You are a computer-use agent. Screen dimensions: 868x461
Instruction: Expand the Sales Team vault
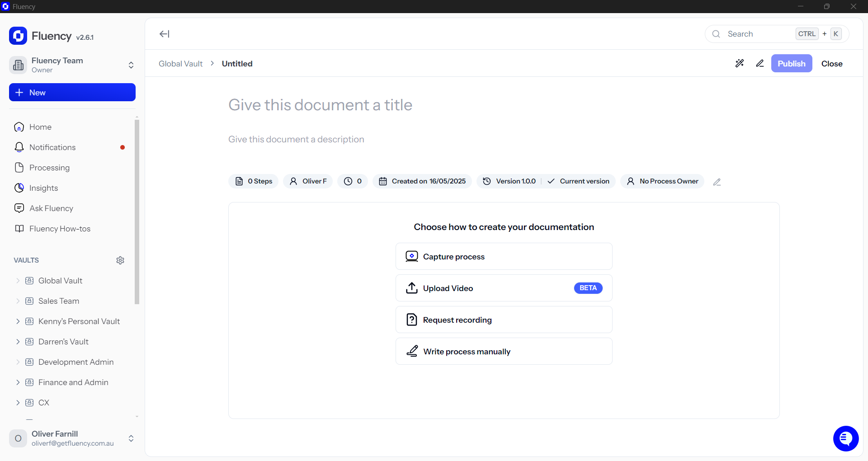point(18,301)
